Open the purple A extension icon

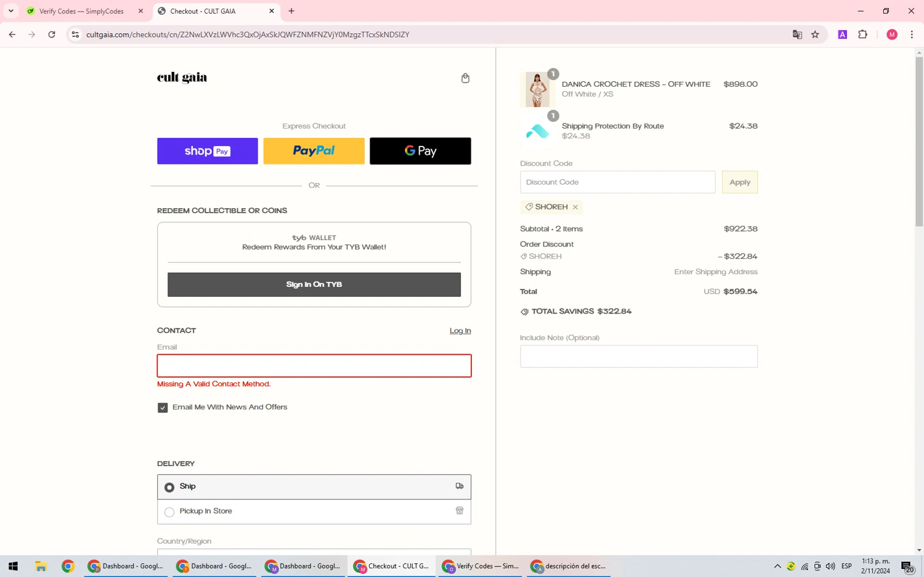pos(843,34)
